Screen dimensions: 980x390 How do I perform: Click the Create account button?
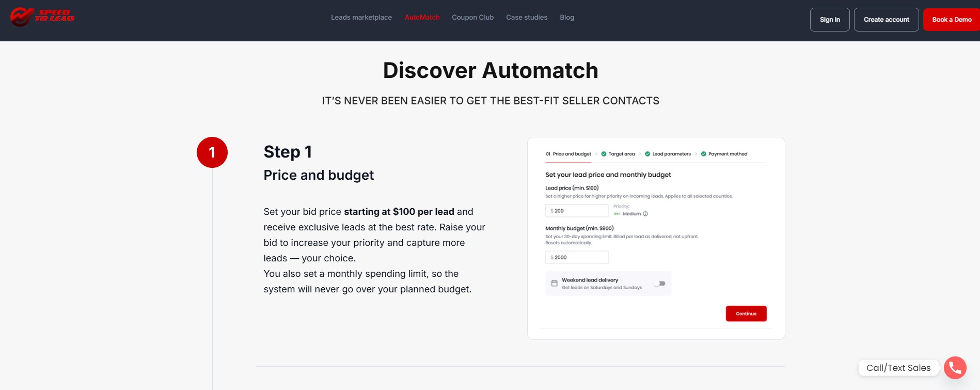point(887,20)
